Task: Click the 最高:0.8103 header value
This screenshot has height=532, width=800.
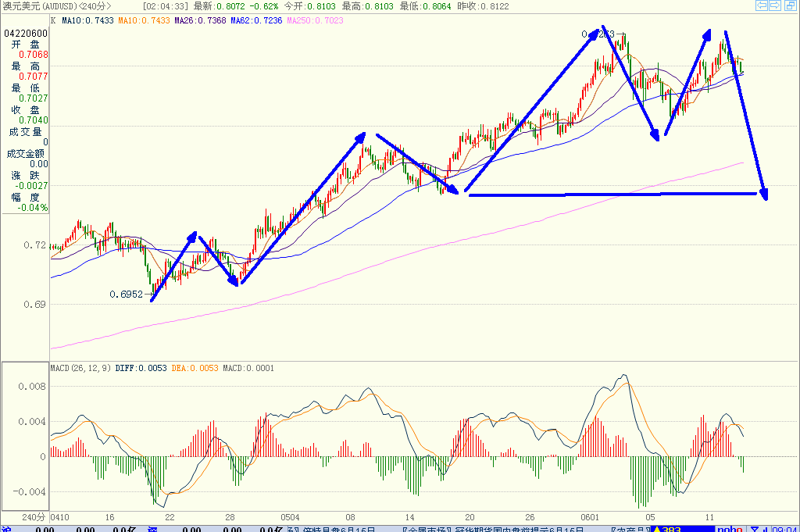Action: click(x=367, y=6)
